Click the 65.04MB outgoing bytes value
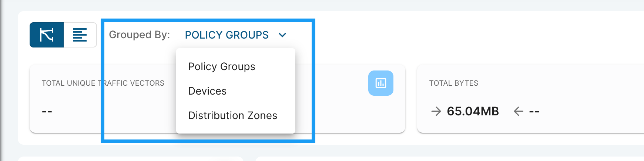Image resolution: width=644 pixels, height=161 pixels. click(473, 111)
